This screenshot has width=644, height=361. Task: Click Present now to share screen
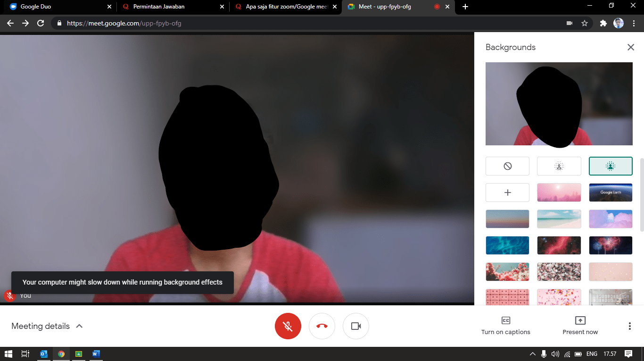(x=580, y=326)
